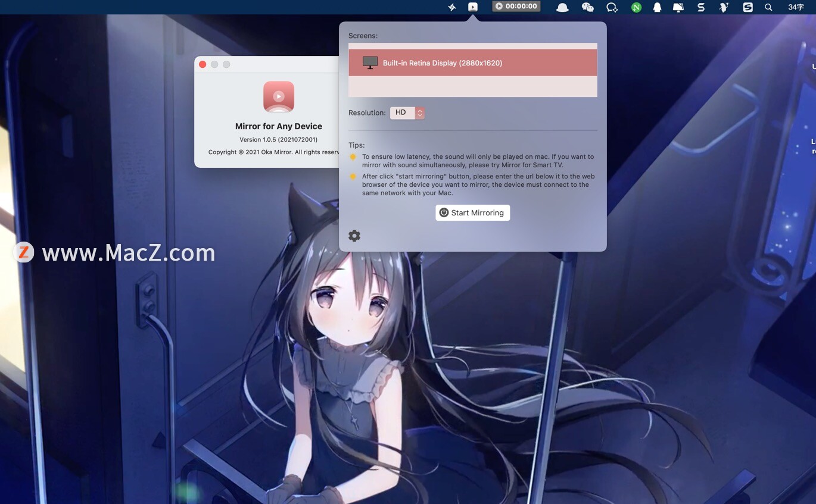Open the Resolution HD dropdown
816x504 pixels.
[407, 112]
